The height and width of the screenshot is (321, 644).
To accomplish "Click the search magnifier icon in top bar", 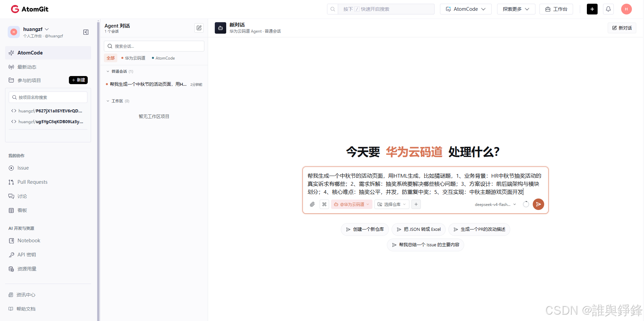I will [333, 9].
